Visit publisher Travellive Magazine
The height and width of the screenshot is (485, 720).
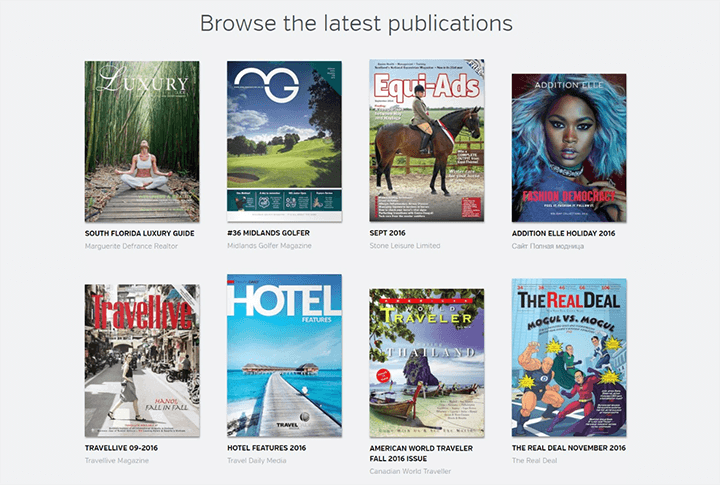(x=117, y=460)
